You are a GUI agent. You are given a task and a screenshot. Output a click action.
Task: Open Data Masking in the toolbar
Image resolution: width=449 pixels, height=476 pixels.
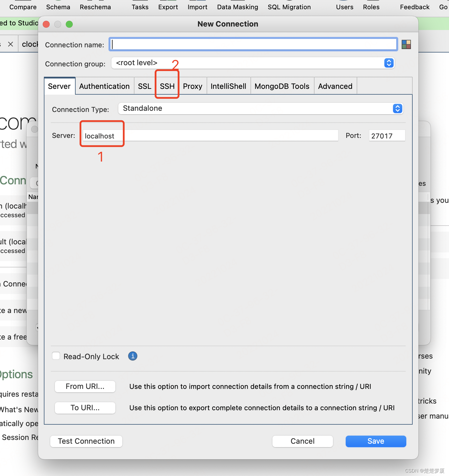click(x=238, y=7)
